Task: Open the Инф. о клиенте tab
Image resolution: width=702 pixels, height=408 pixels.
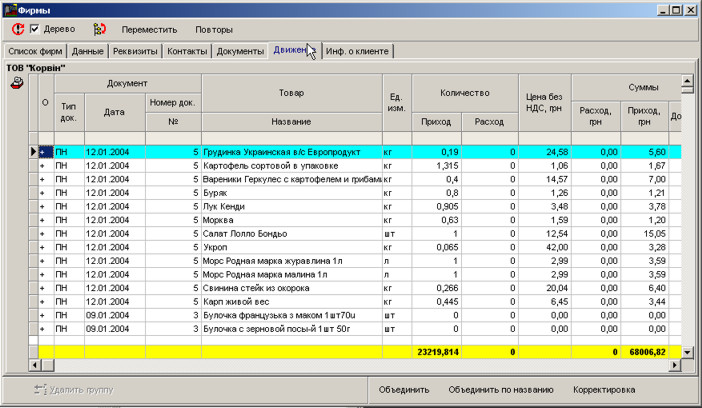Action: coord(357,51)
